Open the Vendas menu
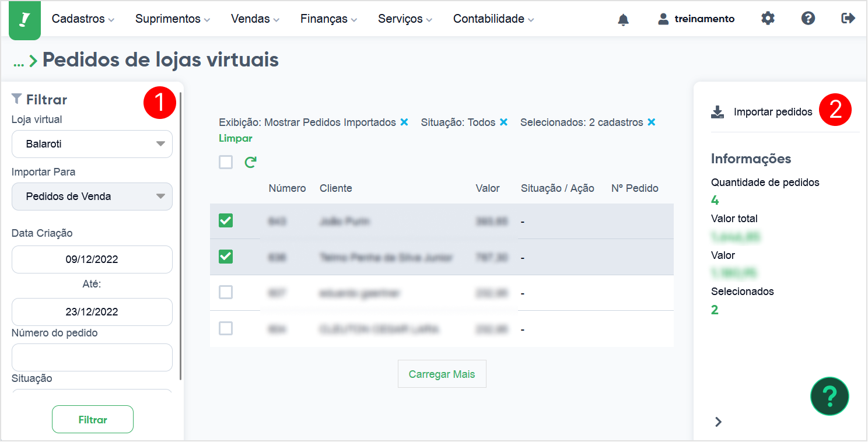The image size is (868, 442). [x=256, y=19]
